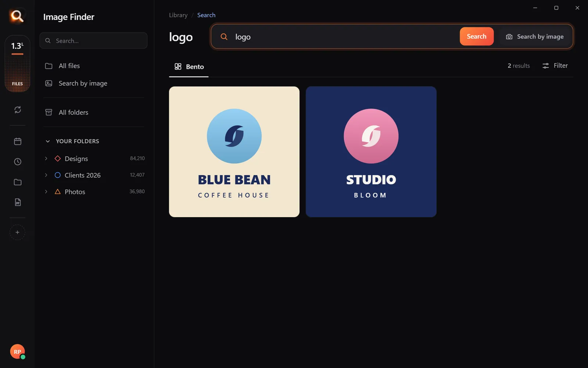Click the 2 results count text
The width and height of the screenshot is (588, 368).
coord(519,66)
